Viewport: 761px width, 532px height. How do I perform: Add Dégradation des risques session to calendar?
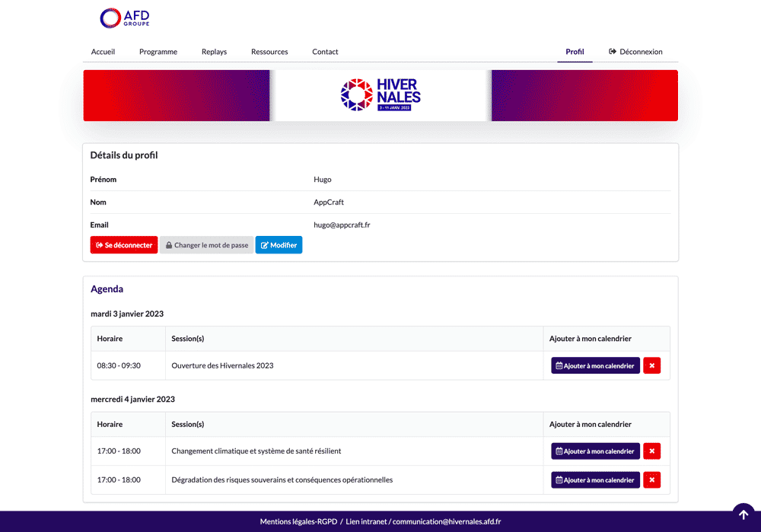coord(595,480)
